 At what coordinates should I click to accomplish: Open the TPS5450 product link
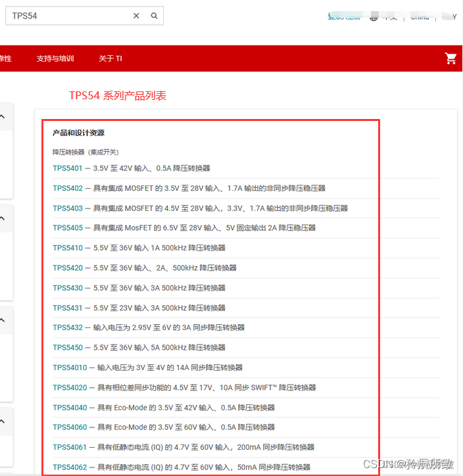68,347
